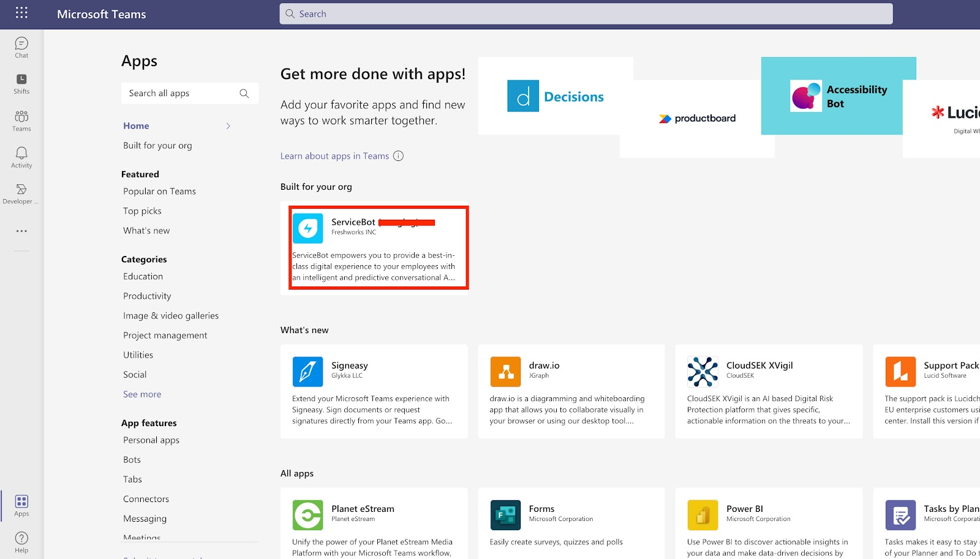Open the Utilities category

pos(138,355)
